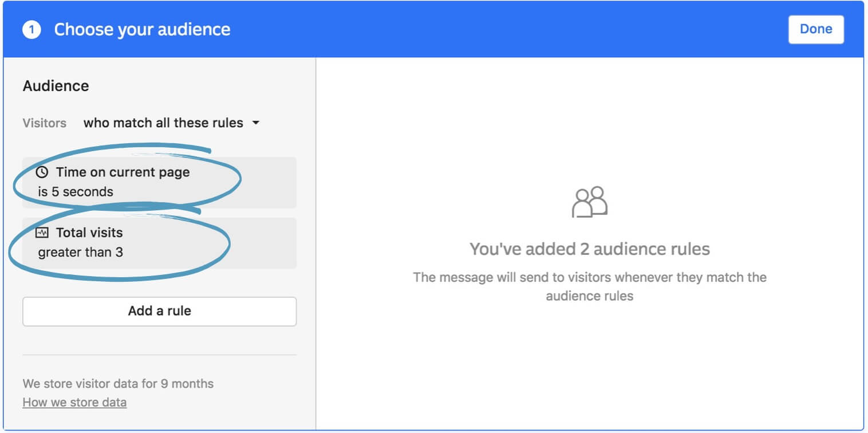Screen dimensions: 868x433
Task: Select the 'Total visits' rule
Action: (89, 233)
